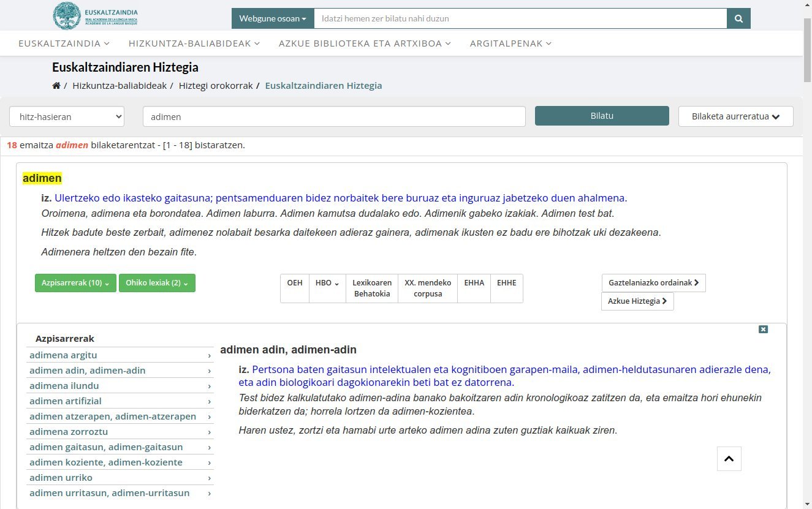Screen dimensions: 812x509
Task: Select subentry adimen urriko
Action: pos(120,478)
